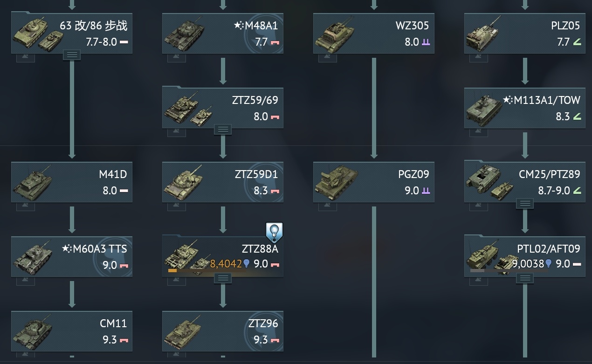592x364 pixels.
Task: Expand the CM25/PTZ89 group list
Action: 525,204
